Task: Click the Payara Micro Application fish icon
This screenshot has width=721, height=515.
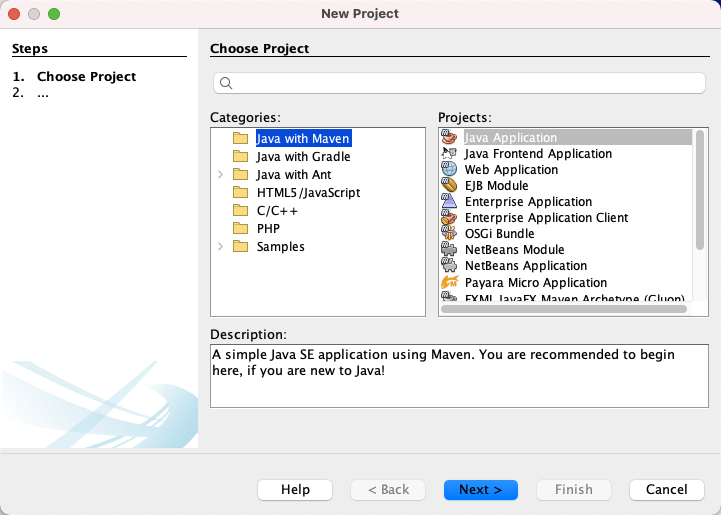Action: (x=449, y=282)
